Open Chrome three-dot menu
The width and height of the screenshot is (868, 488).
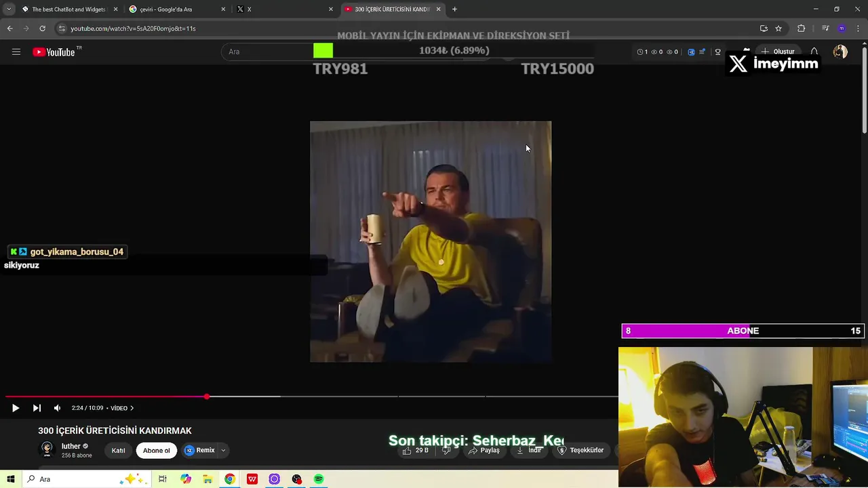coord(859,28)
